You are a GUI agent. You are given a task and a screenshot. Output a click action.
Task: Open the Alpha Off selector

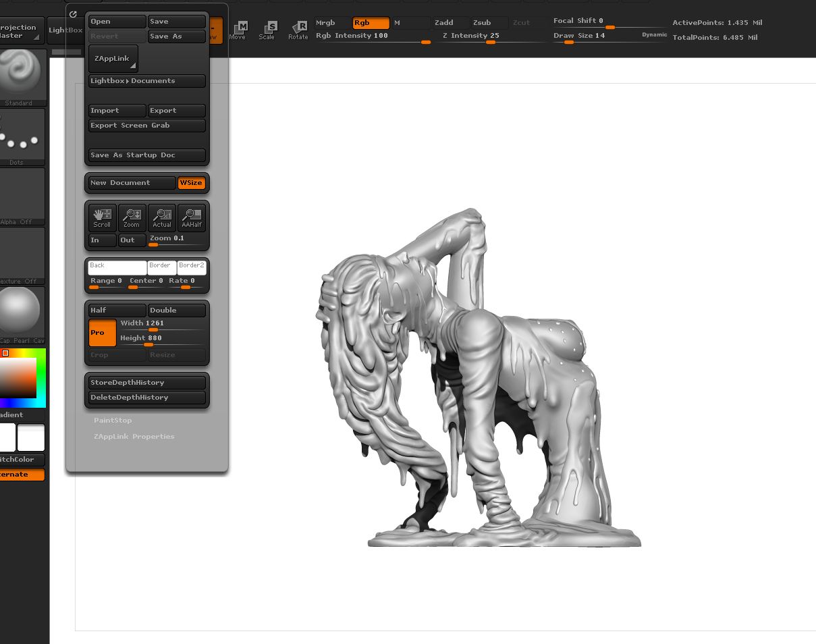(22, 196)
